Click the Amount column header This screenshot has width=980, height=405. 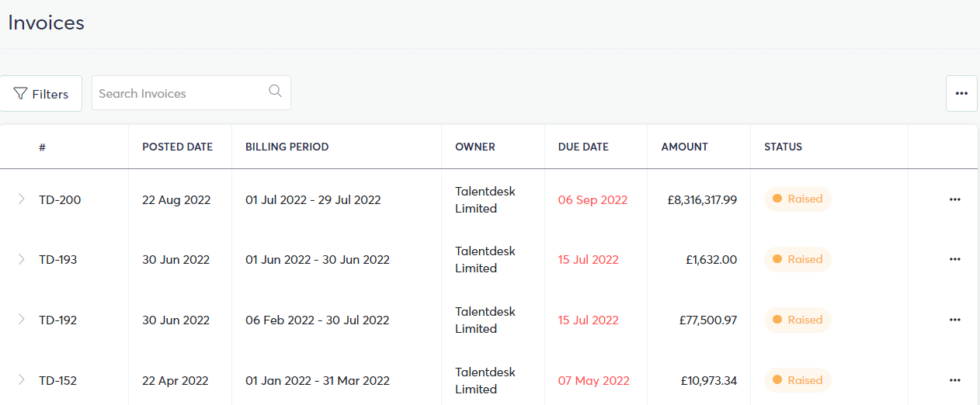point(685,147)
